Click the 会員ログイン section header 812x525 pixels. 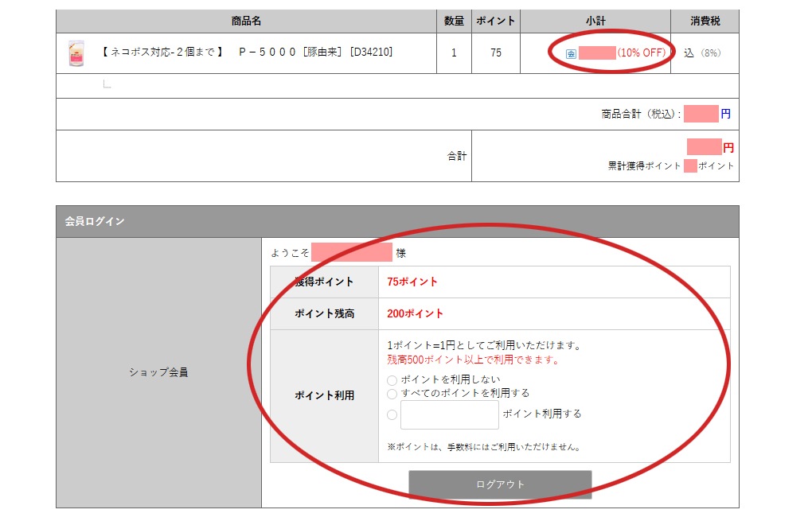click(x=95, y=222)
